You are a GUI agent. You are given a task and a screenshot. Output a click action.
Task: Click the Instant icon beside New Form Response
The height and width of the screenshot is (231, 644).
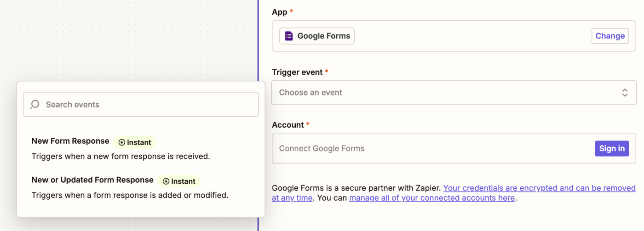(122, 142)
